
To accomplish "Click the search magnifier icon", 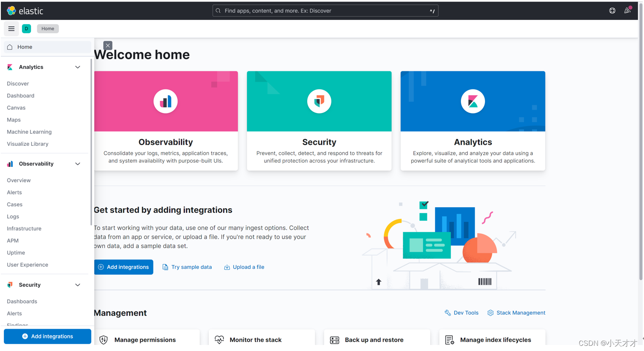I will 218,11.
